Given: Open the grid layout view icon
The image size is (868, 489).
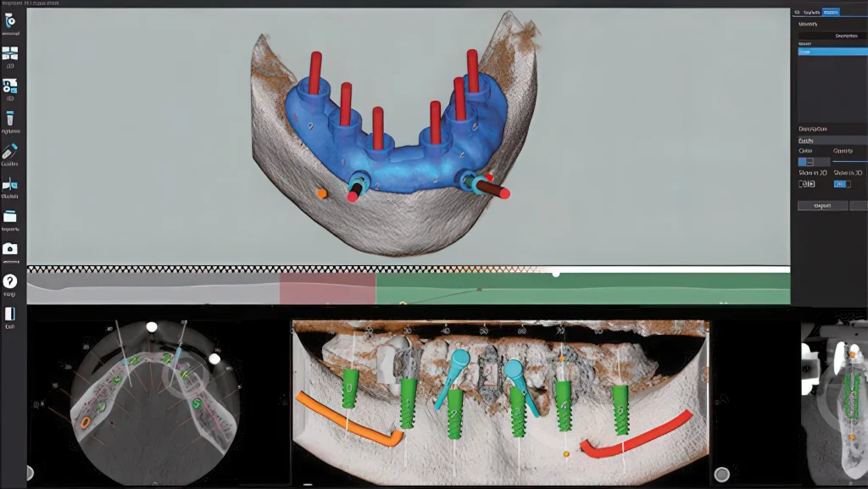Looking at the screenshot, I should (x=10, y=53).
